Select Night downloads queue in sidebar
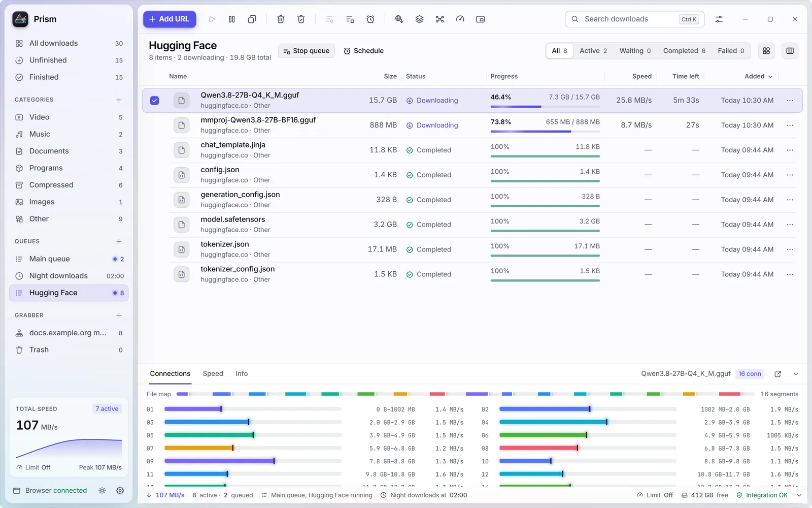This screenshot has height=508, width=812. (69, 276)
